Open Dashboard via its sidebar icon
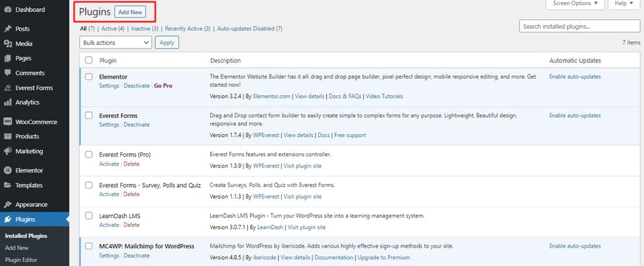The image size is (644, 266). click(x=7, y=10)
